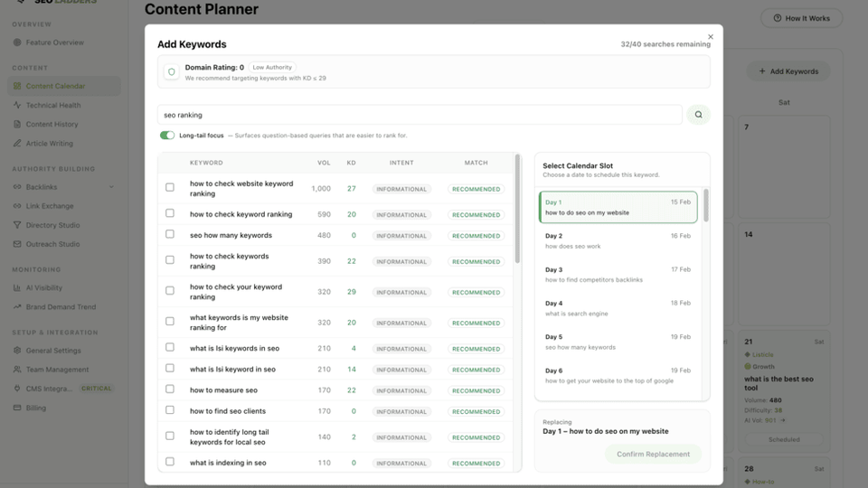The width and height of the screenshot is (868, 488).
Task: Click the Content History sidebar icon
Action: click(17, 125)
